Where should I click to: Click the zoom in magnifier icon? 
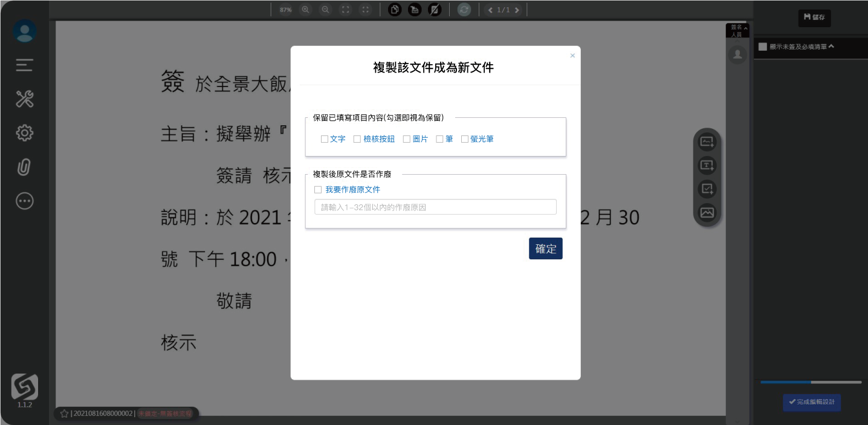coord(305,10)
